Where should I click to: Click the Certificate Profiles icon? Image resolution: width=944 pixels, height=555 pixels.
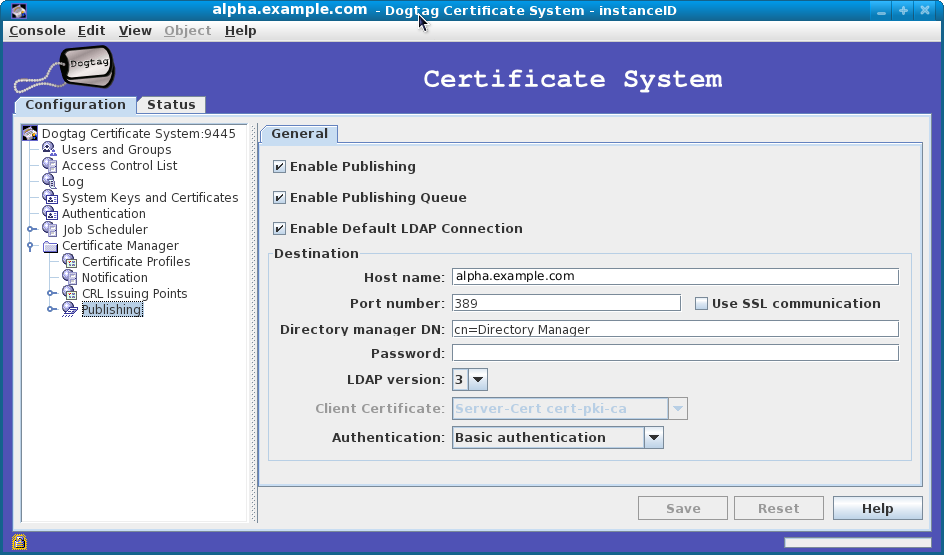70,261
